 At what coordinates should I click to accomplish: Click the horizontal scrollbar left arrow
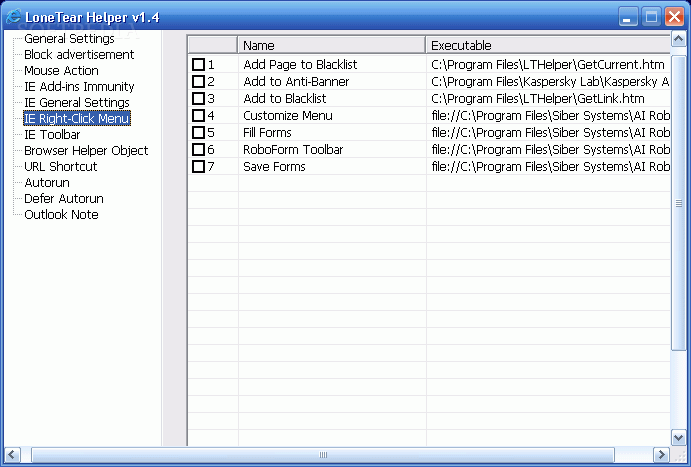[12, 454]
